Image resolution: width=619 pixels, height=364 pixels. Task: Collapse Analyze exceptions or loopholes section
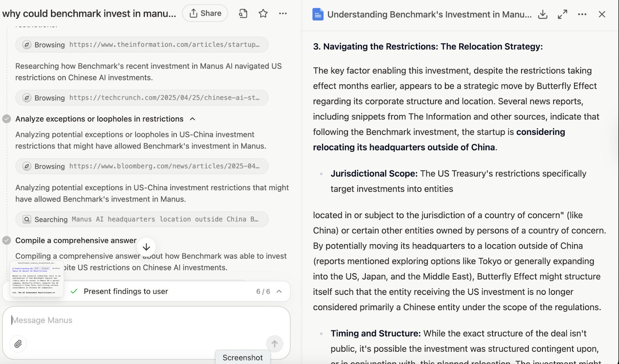[x=193, y=119]
